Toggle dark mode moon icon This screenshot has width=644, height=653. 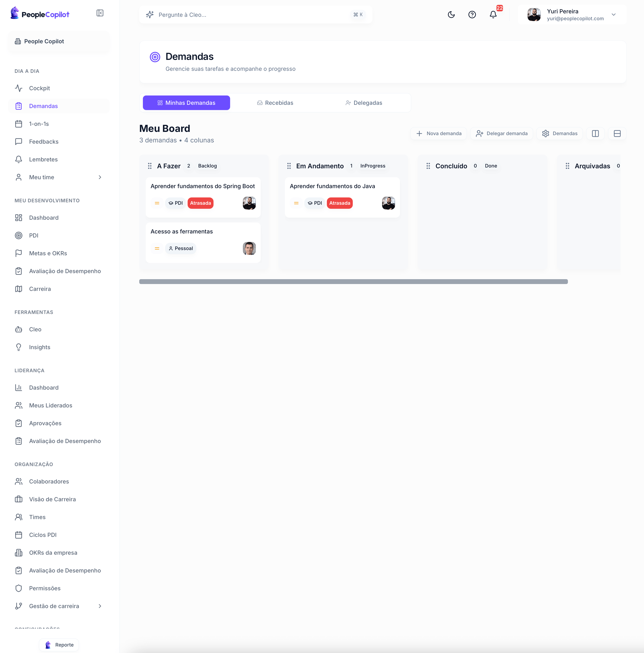coord(451,15)
